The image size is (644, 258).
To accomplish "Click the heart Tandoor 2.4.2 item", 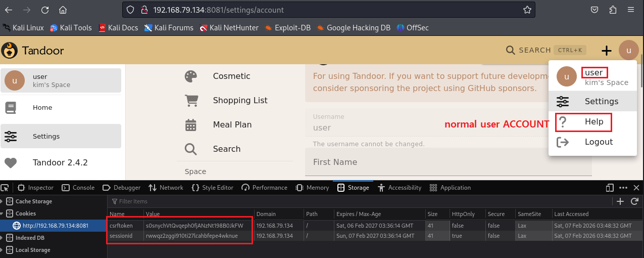I will click(x=60, y=162).
